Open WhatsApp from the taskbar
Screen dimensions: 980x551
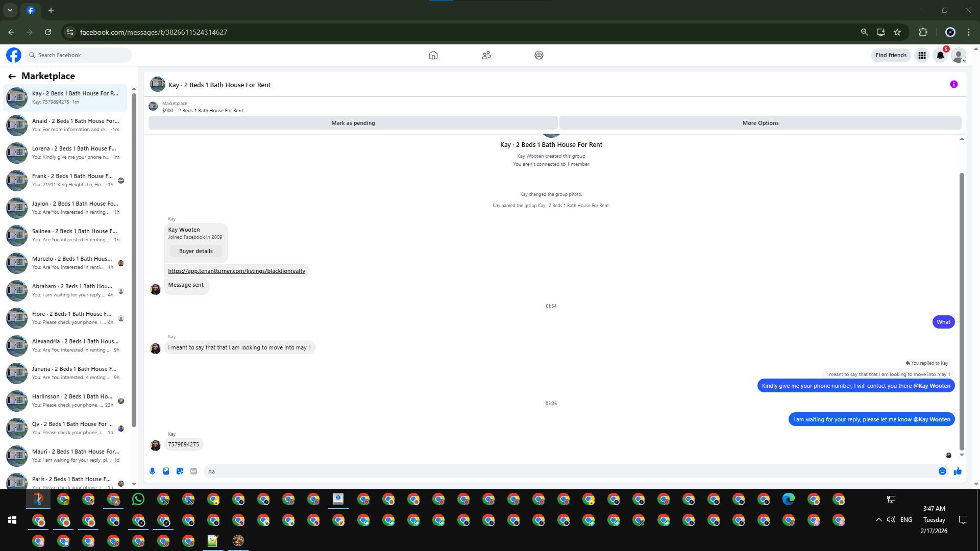pos(138,499)
